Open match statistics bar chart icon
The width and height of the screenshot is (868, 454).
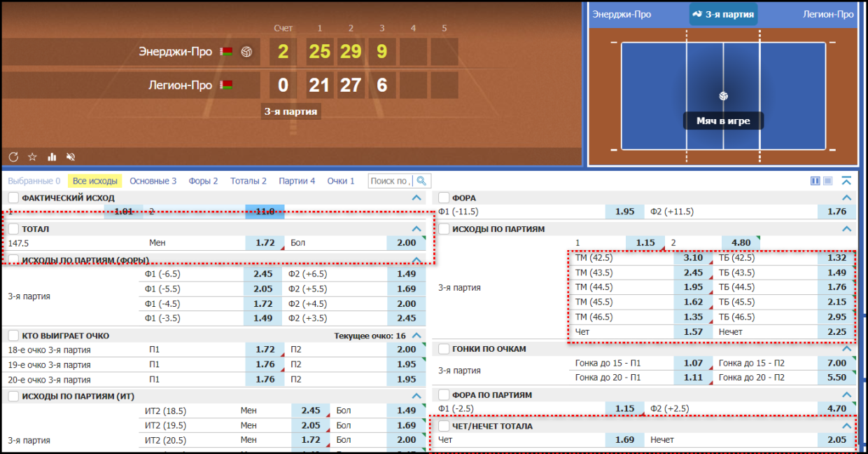tap(52, 157)
